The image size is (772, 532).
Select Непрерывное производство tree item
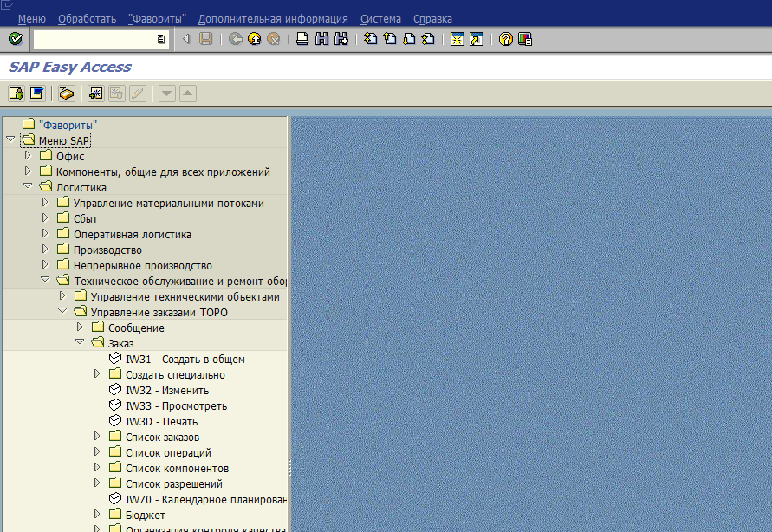[143, 266]
